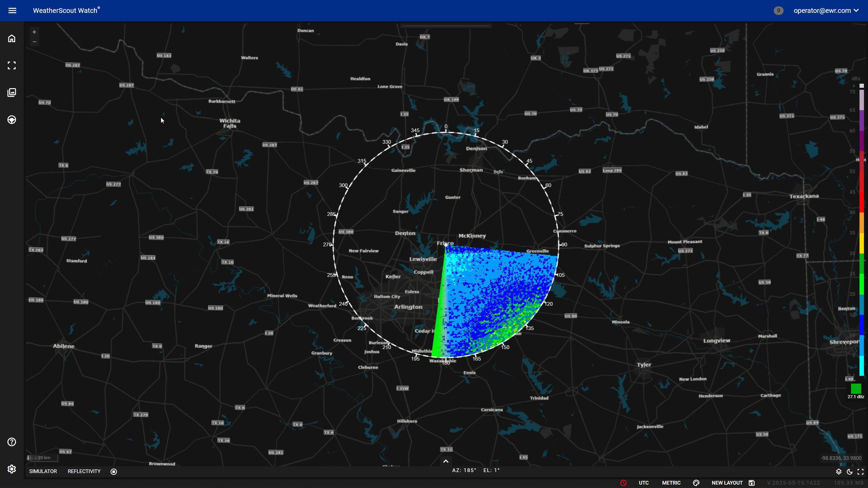Open Help via the question mark icon

(x=12, y=442)
